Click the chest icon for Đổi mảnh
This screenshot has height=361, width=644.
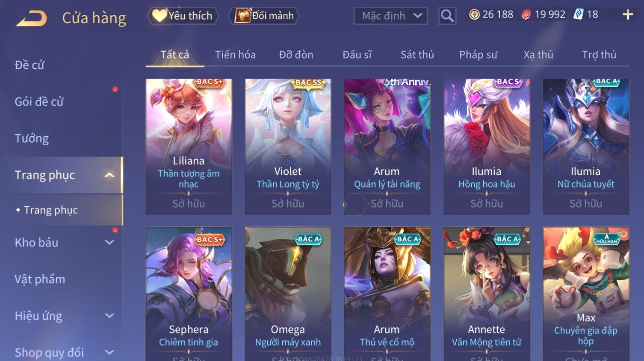pos(242,16)
